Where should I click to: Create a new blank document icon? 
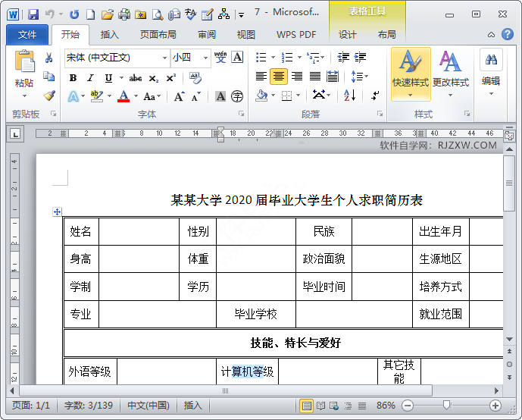(90, 14)
